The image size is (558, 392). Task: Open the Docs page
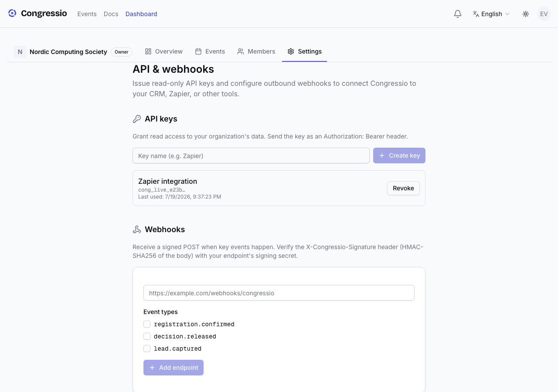click(111, 14)
